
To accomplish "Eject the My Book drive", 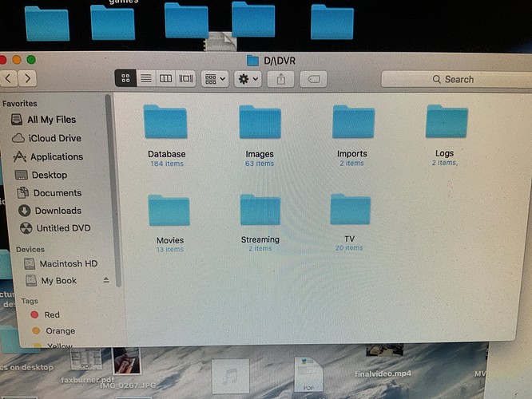I will tap(106, 281).
